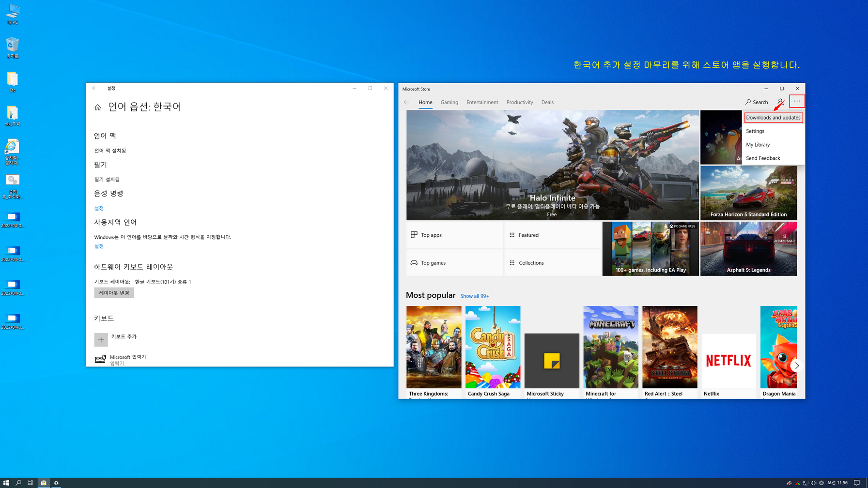Click the Search button in Microsoft Store

(x=757, y=102)
